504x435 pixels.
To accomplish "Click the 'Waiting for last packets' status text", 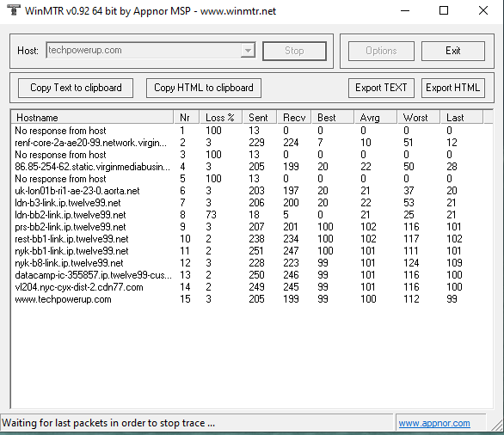I will tap(108, 423).
